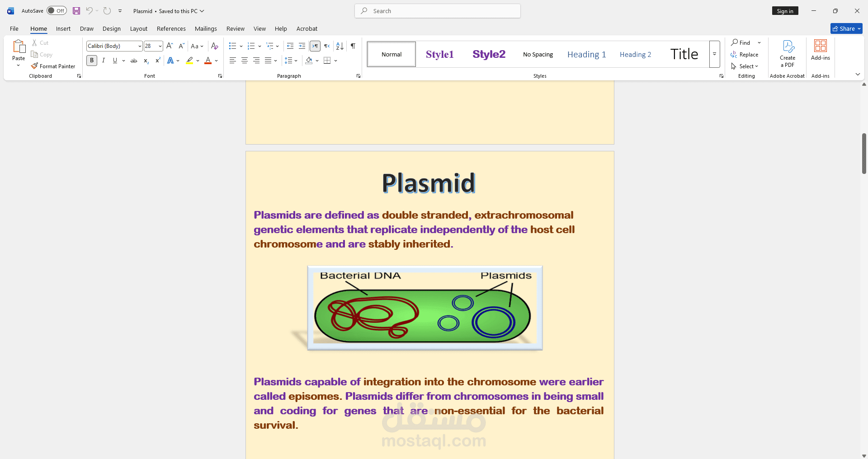Apply the Title style
Viewport: 868px width, 459px height.
(684, 54)
